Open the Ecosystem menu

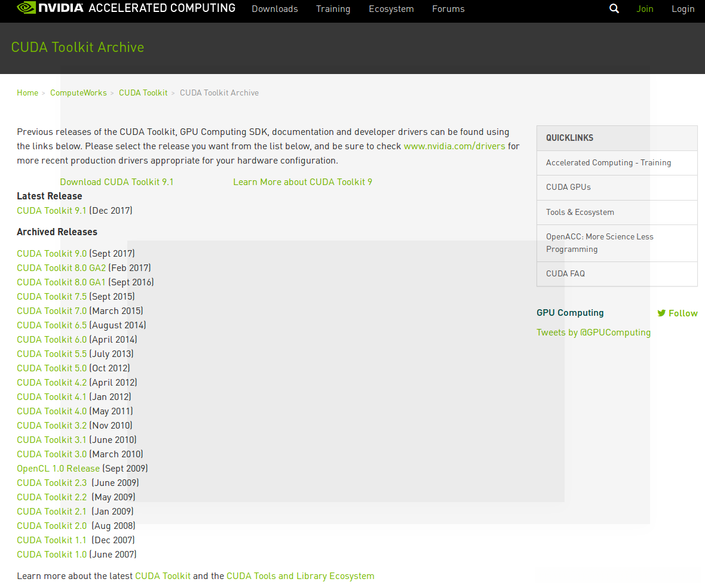click(x=391, y=9)
